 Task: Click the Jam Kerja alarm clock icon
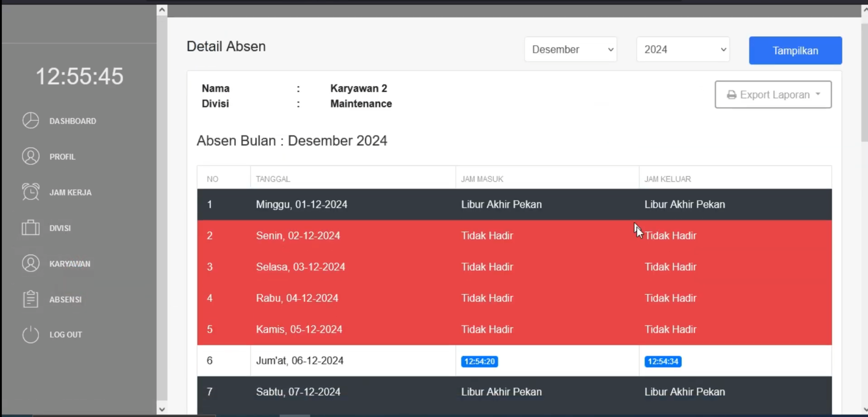pos(31,192)
